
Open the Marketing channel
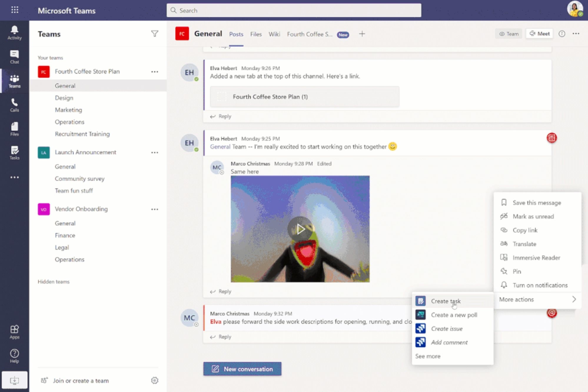click(68, 110)
